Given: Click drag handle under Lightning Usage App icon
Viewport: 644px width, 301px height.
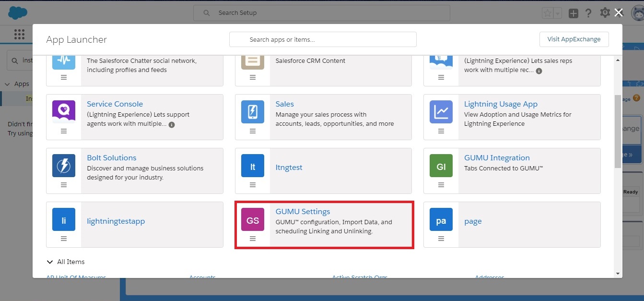Looking at the screenshot, I should point(441,131).
